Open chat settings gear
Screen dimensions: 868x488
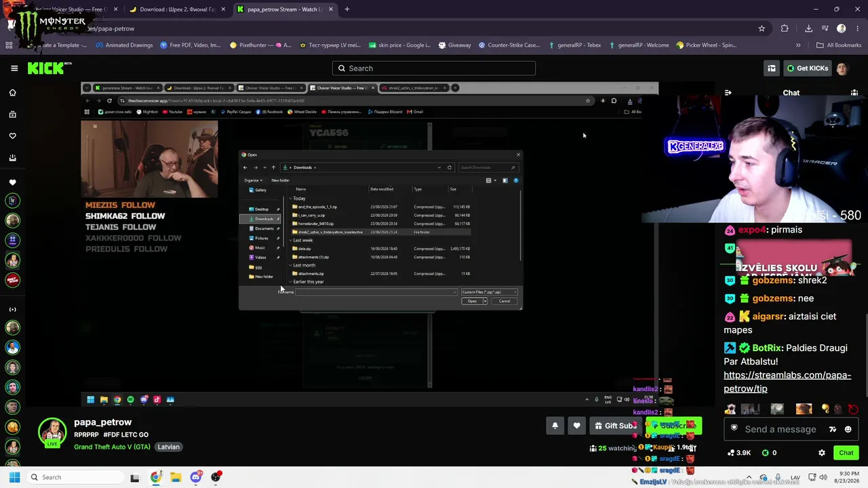point(822,453)
